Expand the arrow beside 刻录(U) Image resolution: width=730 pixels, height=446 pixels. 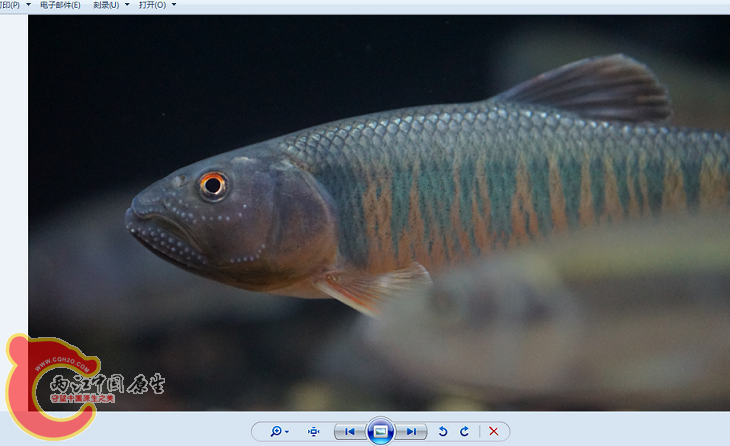tap(127, 5)
